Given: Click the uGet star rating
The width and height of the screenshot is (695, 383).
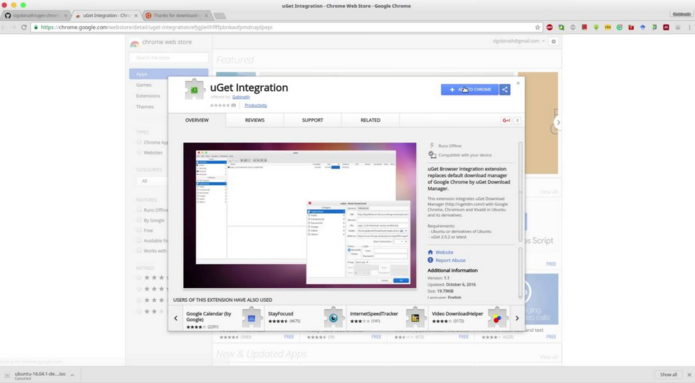Looking at the screenshot, I should coord(220,105).
